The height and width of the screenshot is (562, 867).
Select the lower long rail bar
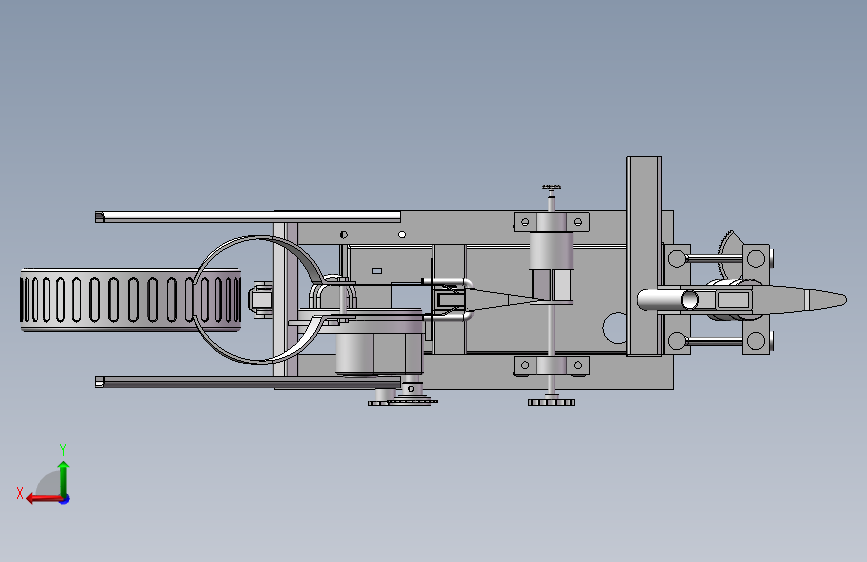[x=248, y=382]
